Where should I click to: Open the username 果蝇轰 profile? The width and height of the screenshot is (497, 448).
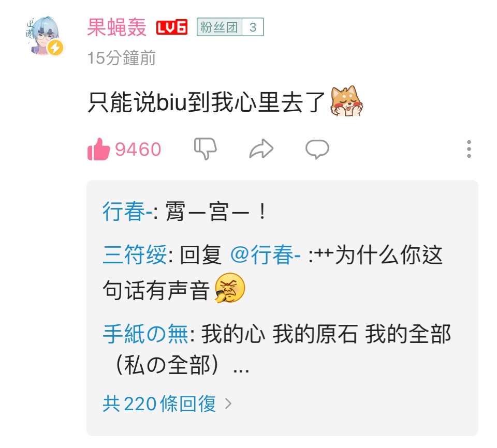pos(116,27)
